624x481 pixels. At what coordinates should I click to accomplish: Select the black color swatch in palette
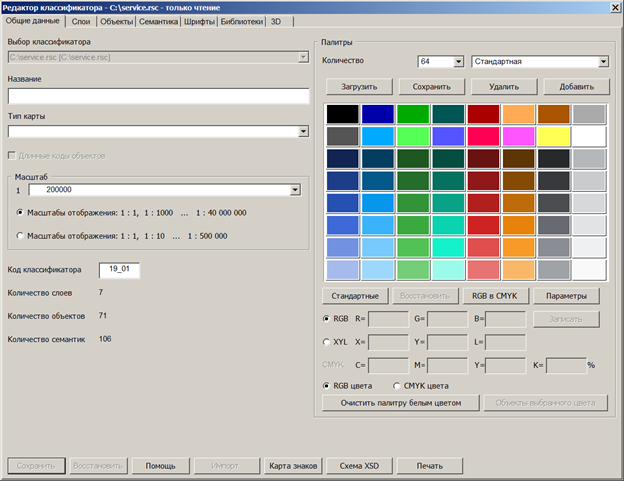pyautogui.click(x=341, y=114)
